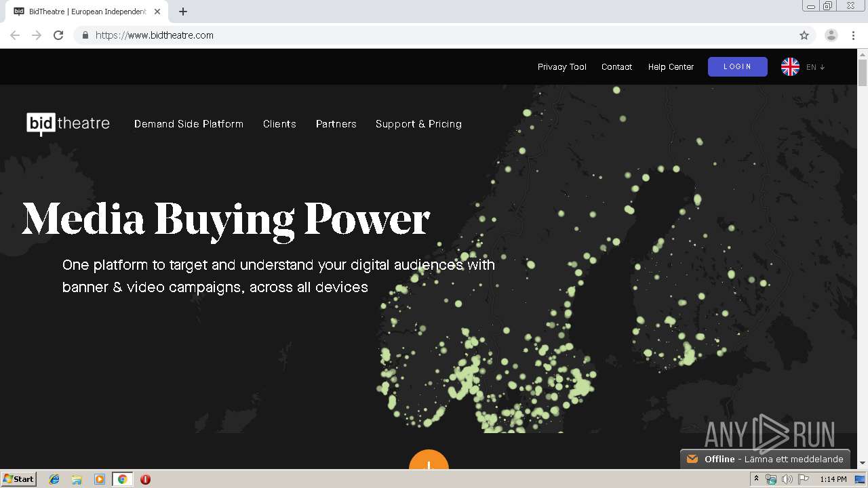Open the Windows Start menu
This screenshot has width=868, height=488.
pos(18,479)
